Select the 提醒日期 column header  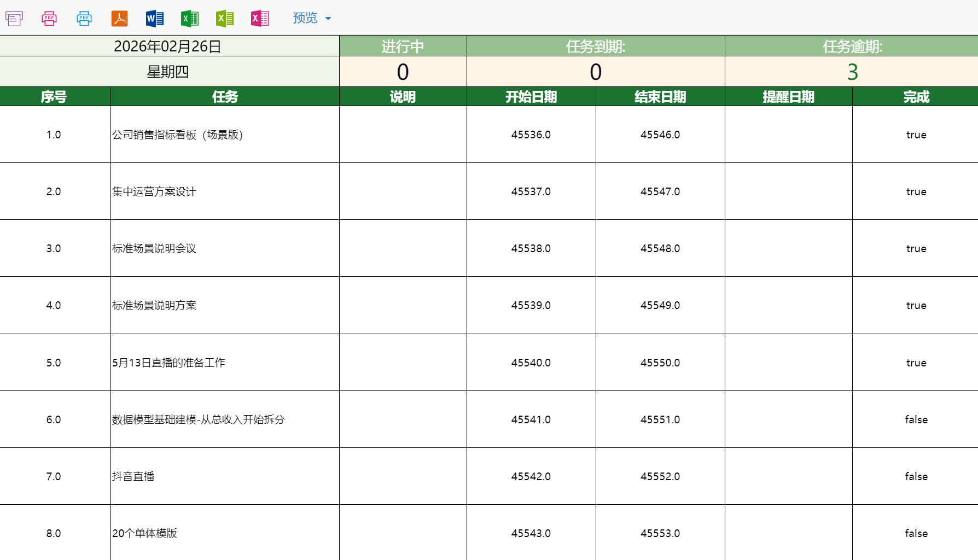[788, 97]
